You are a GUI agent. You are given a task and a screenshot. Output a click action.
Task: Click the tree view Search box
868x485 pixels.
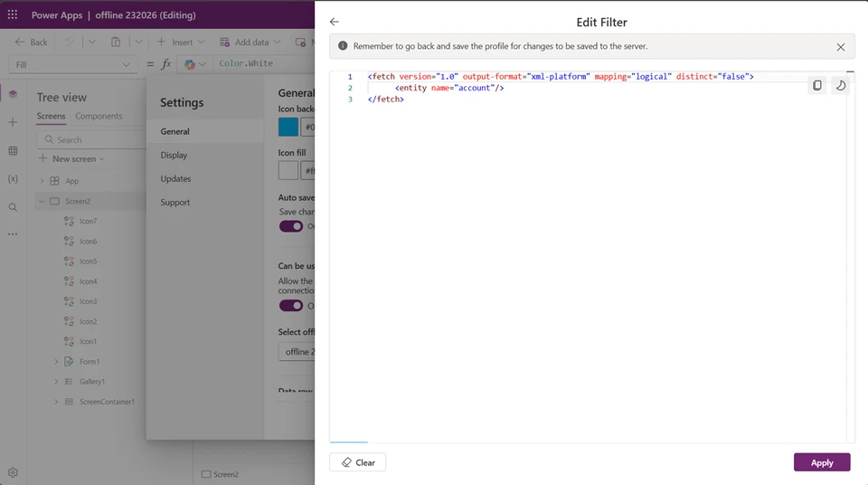pyautogui.click(x=93, y=139)
